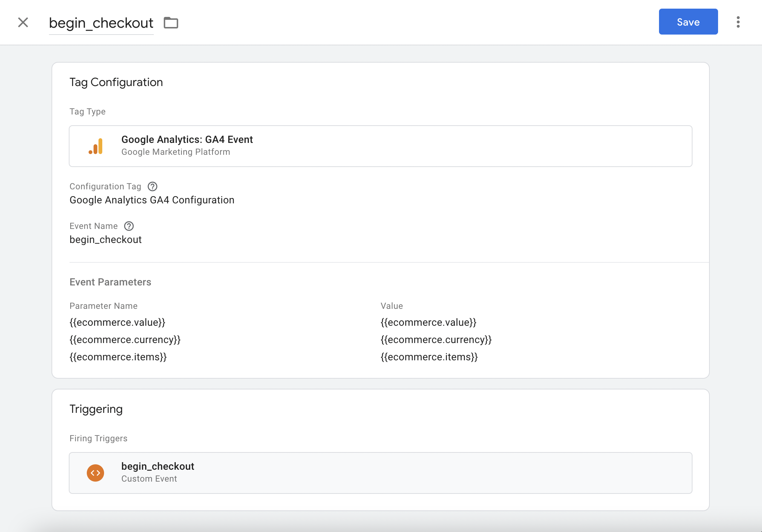Click the Tag Type label
The image size is (762, 532).
[88, 112]
